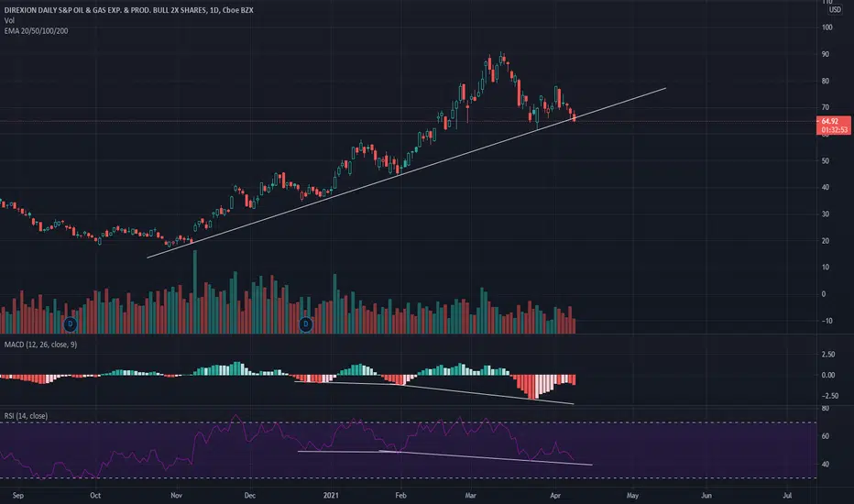Click the Jul label on the time axis

click(787, 495)
